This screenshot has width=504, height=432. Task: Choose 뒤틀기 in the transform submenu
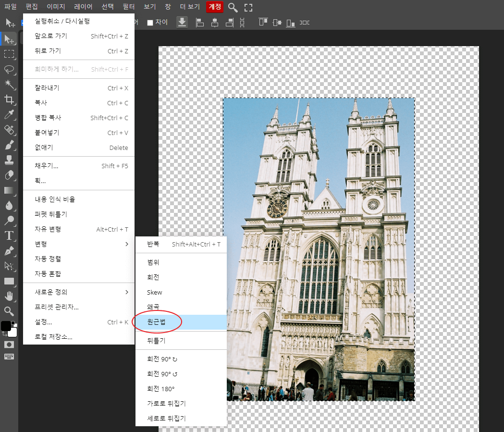click(x=181, y=340)
